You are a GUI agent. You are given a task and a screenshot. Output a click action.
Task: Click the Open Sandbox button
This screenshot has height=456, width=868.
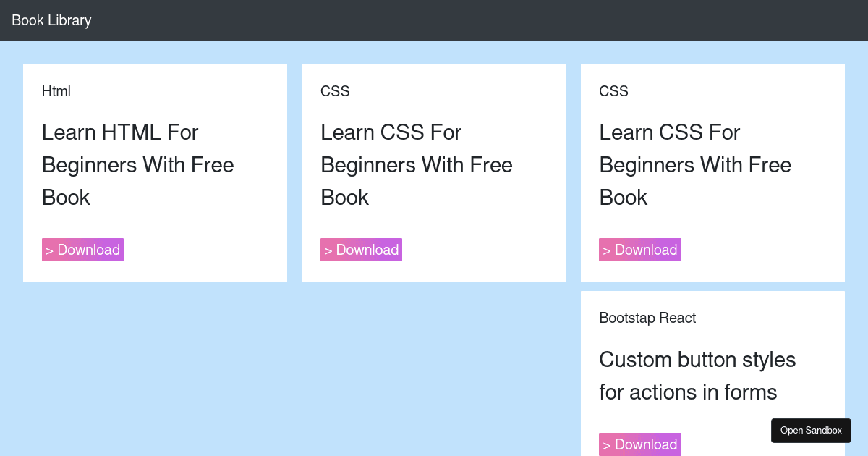811,431
